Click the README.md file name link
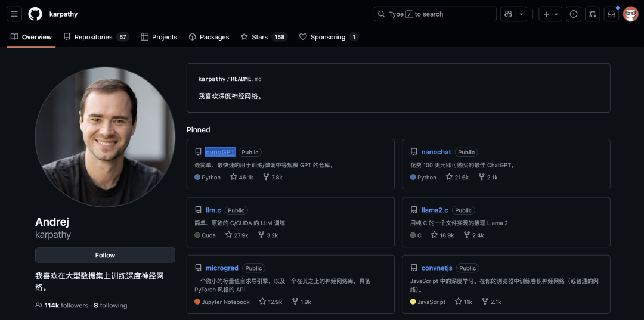This screenshot has width=644, height=320. [246, 79]
